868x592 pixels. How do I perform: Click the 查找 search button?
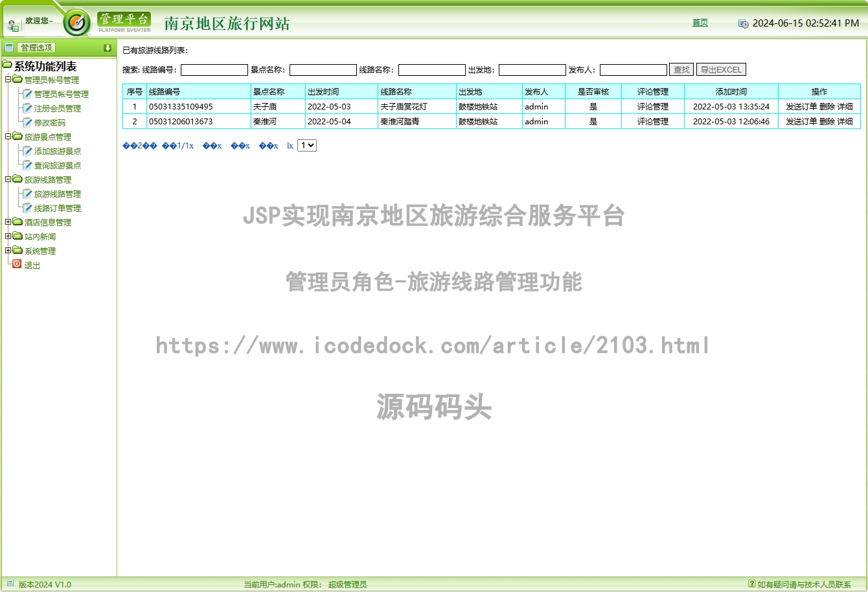pos(681,69)
